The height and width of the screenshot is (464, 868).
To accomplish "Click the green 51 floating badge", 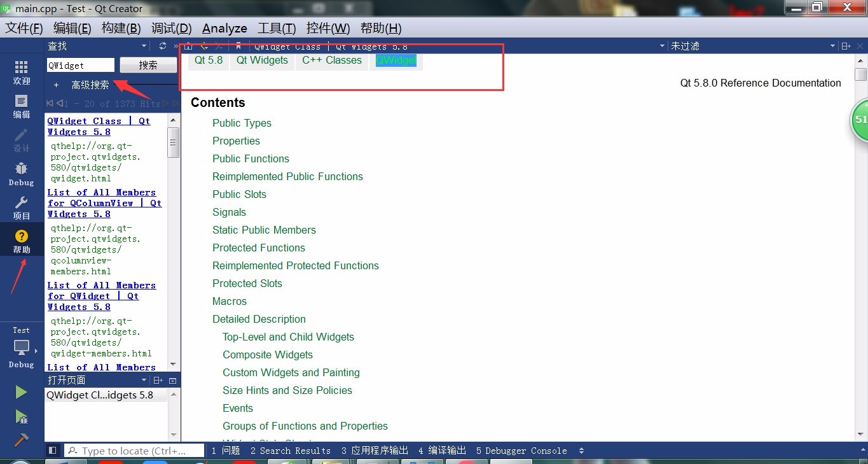I will click(x=860, y=119).
